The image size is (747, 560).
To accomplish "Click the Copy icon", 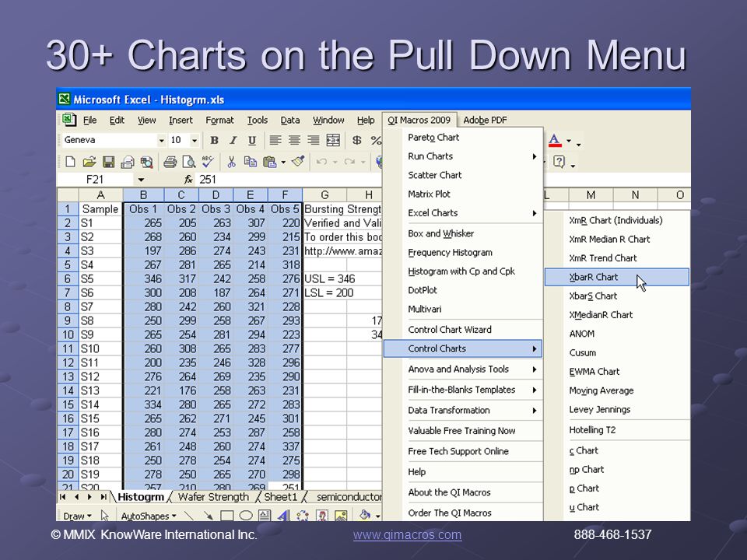I will pyautogui.click(x=250, y=162).
